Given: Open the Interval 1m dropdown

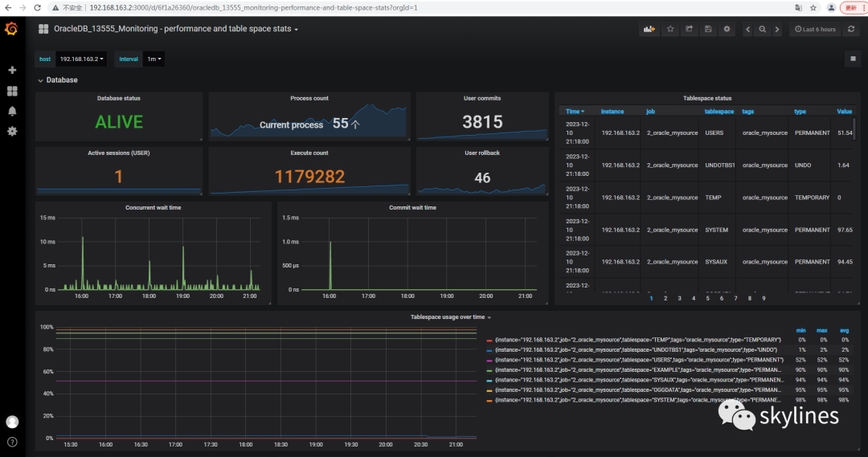Looking at the screenshot, I should coord(154,59).
